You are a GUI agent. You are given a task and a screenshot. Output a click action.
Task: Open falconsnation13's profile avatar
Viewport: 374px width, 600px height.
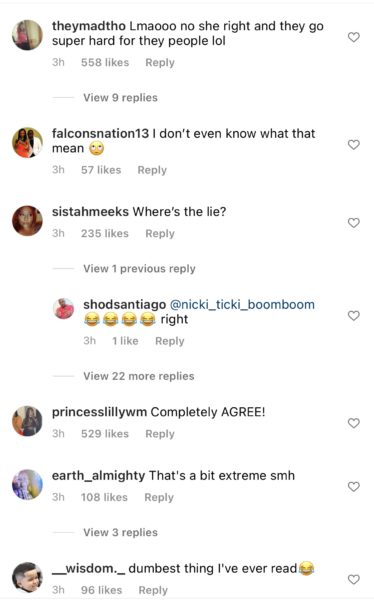[27, 142]
